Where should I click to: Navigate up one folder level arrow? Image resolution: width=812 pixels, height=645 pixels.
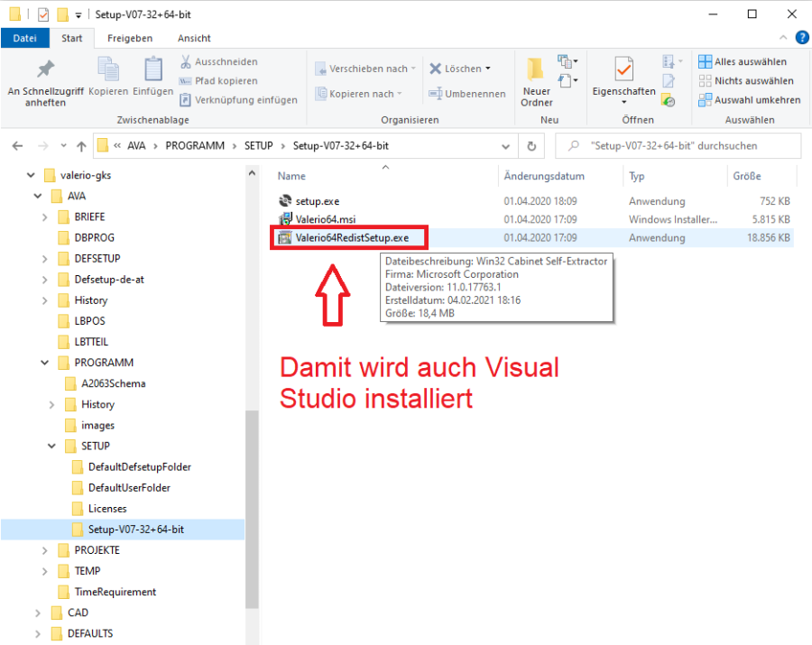(x=81, y=146)
